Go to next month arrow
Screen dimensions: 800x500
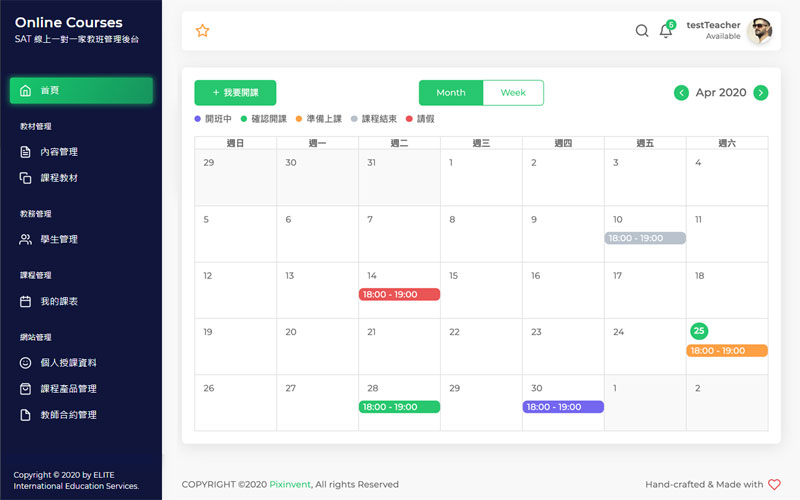761,93
